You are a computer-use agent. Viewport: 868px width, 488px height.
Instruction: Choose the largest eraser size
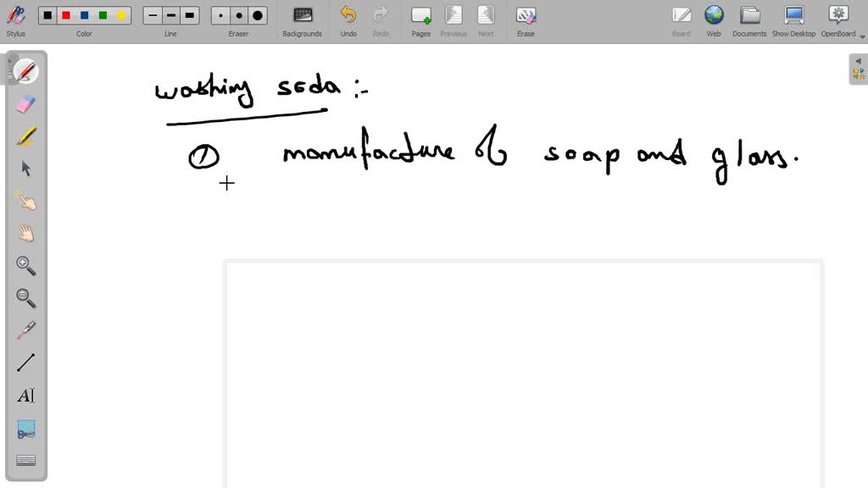coord(258,15)
